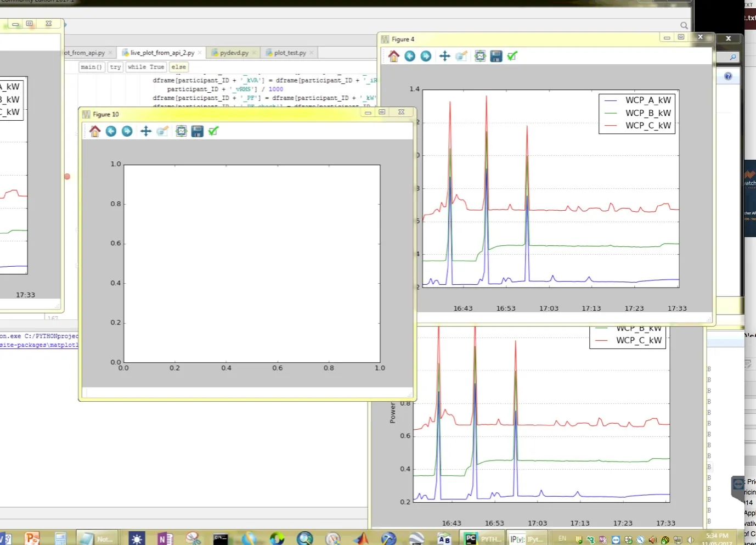Configure subplots in Figure 4 toolbar
756x545 pixels.
tap(480, 56)
